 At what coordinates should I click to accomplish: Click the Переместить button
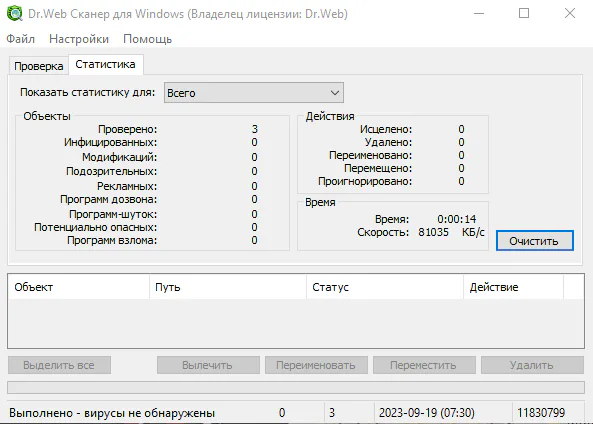click(424, 365)
